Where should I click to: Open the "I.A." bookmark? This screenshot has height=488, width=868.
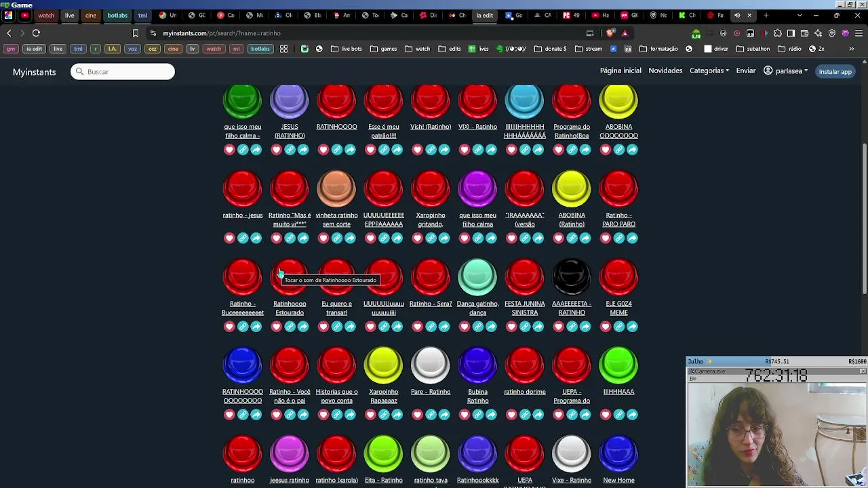click(113, 49)
